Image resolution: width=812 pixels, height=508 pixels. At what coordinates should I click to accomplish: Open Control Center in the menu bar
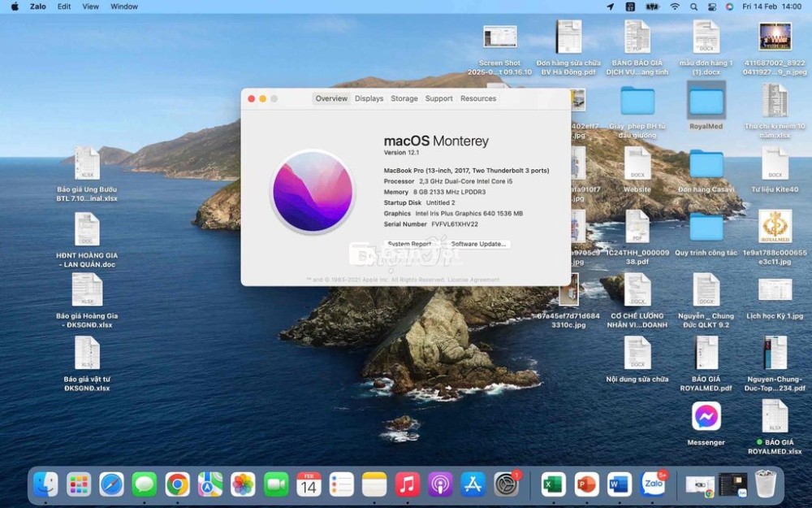click(711, 7)
